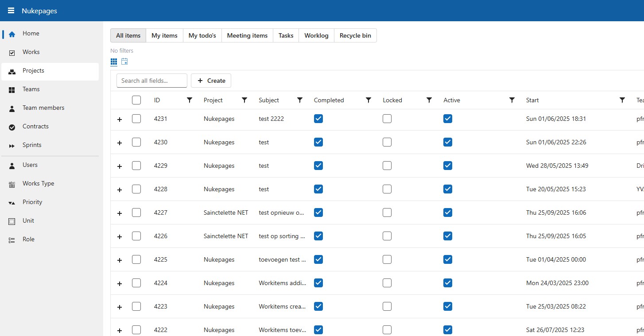
Task: Enable the Locked checkbox for item 4229
Action: click(387, 166)
